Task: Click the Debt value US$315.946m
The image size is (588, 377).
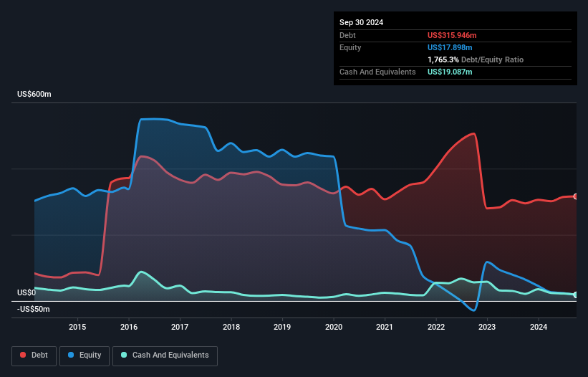Action: click(x=452, y=35)
